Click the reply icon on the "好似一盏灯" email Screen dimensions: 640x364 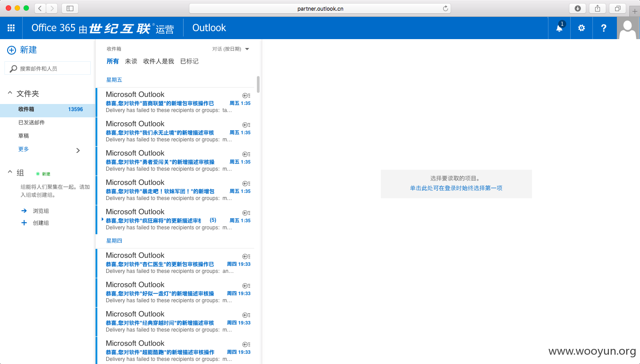[x=246, y=286]
